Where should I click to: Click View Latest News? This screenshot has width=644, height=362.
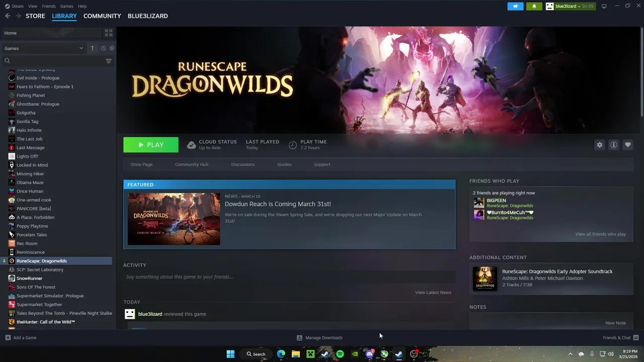pos(433,293)
